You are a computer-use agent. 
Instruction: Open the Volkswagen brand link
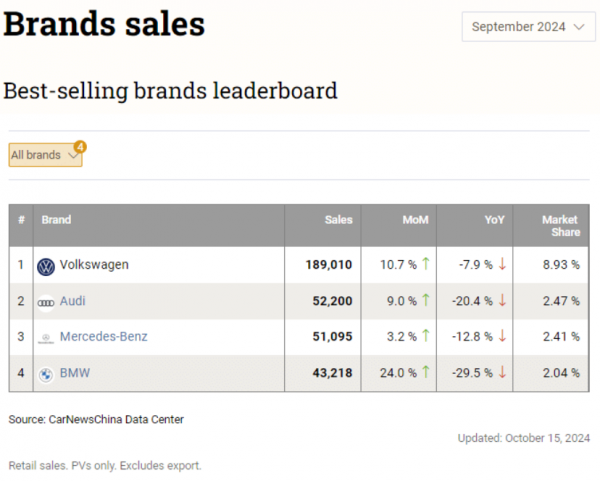tap(94, 266)
